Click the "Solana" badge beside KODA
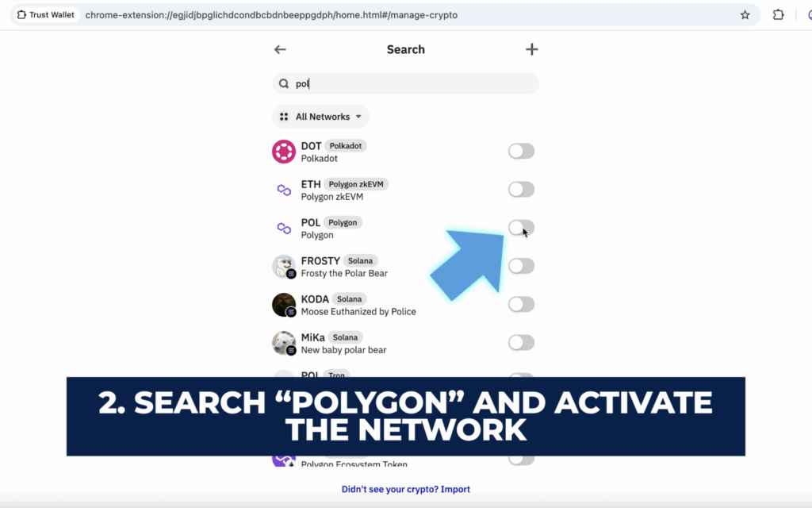Screen dimensions: 812x508 (349, 299)
